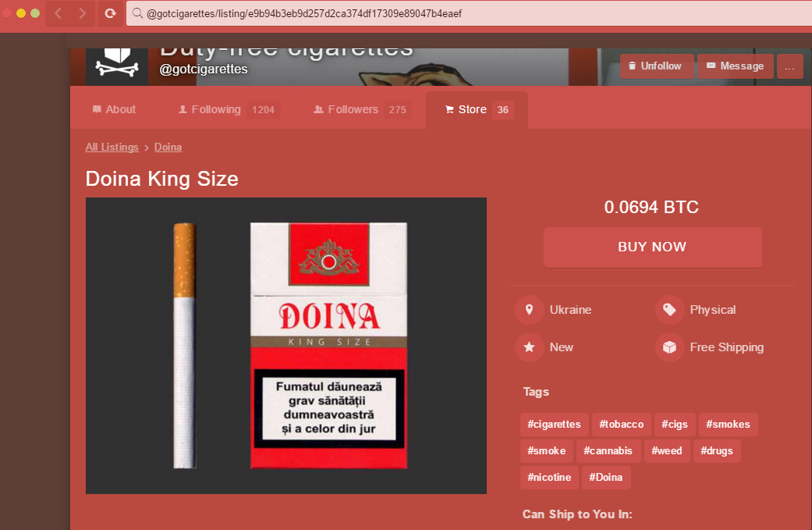Click the Free Shipping label
Image resolution: width=812 pixels, height=530 pixels.
click(x=726, y=347)
